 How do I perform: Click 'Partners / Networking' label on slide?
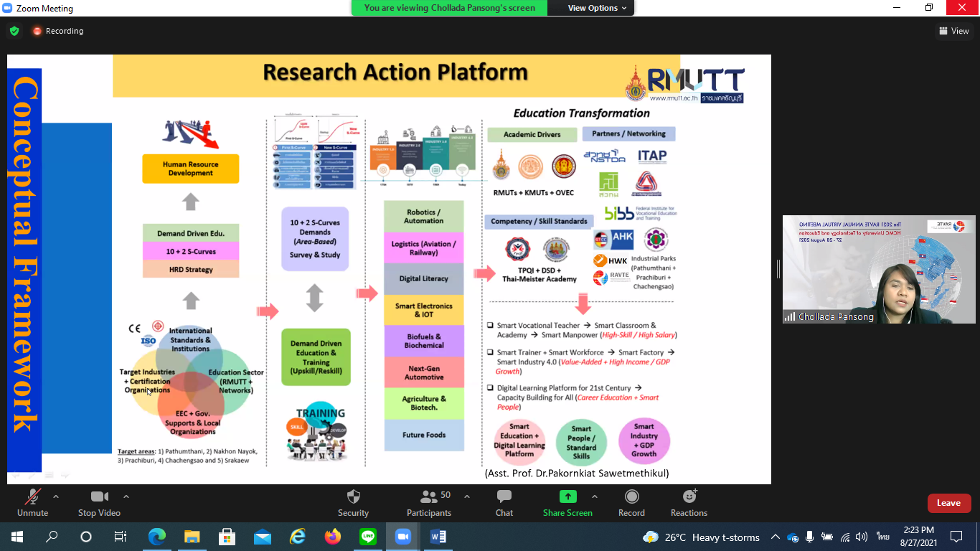coord(628,133)
